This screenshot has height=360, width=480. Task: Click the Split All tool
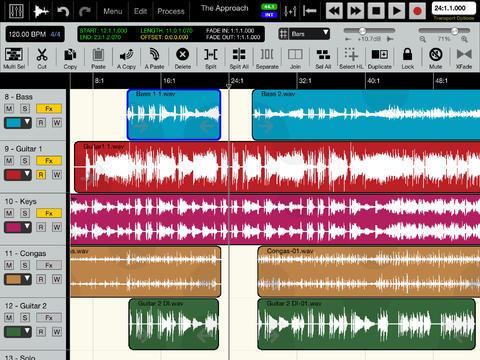[x=239, y=58]
